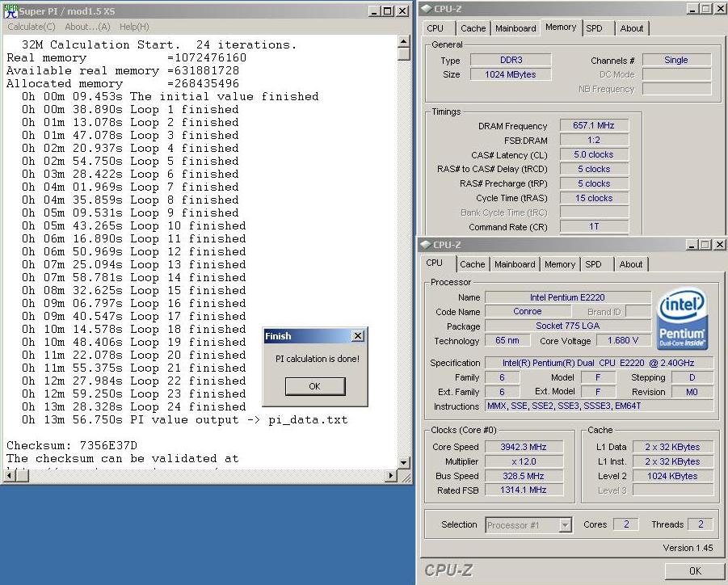Click OK button at bottom of CPU-Z
728x585 pixels.
coord(695,570)
